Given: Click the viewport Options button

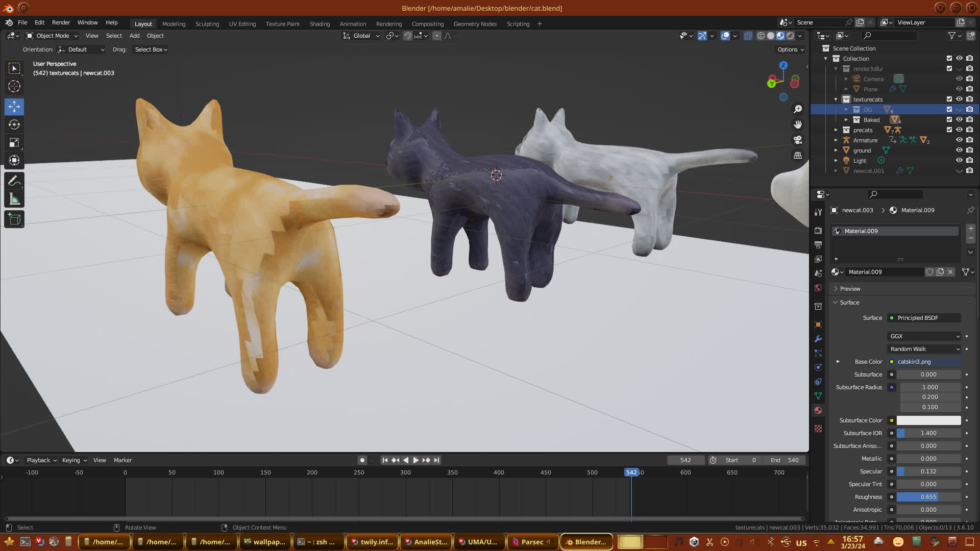Looking at the screenshot, I should tap(790, 49).
